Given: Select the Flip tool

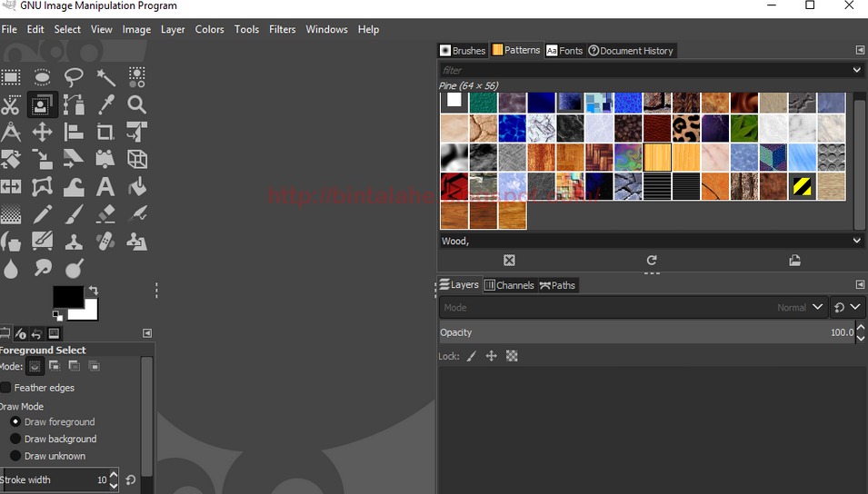Looking at the screenshot, I should point(11,186).
